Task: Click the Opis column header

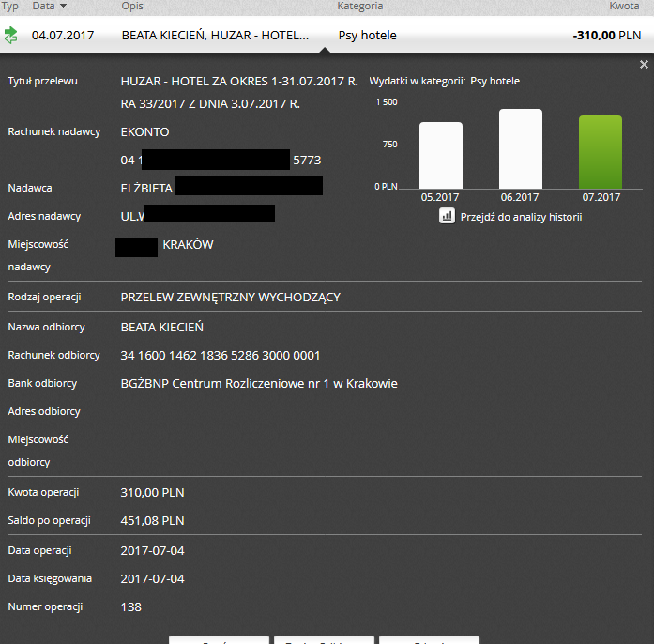Action: coord(132,6)
